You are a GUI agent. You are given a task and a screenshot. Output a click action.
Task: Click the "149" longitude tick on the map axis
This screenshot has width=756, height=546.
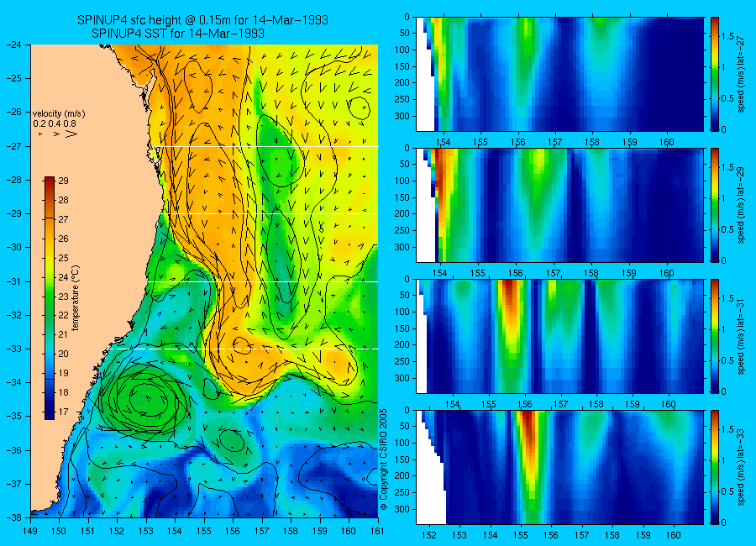pyautogui.click(x=30, y=532)
